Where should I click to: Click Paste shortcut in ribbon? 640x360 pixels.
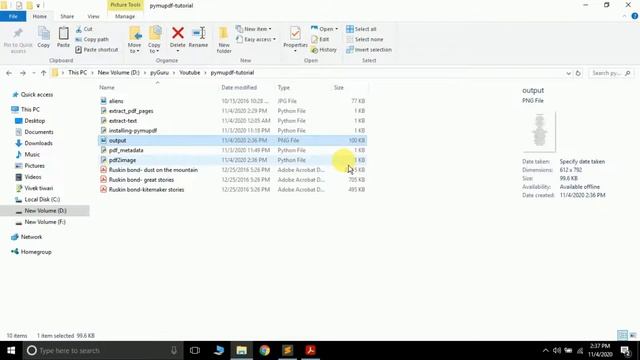click(x=97, y=49)
